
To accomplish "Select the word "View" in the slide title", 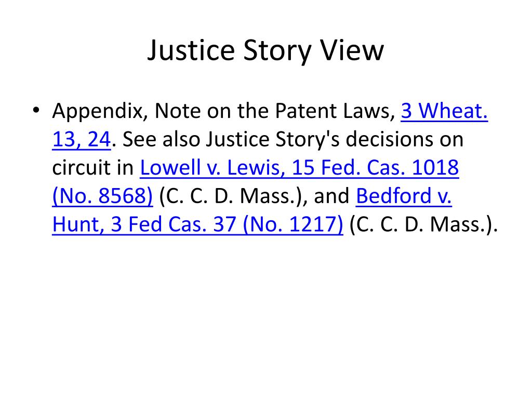I will click(352, 50).
